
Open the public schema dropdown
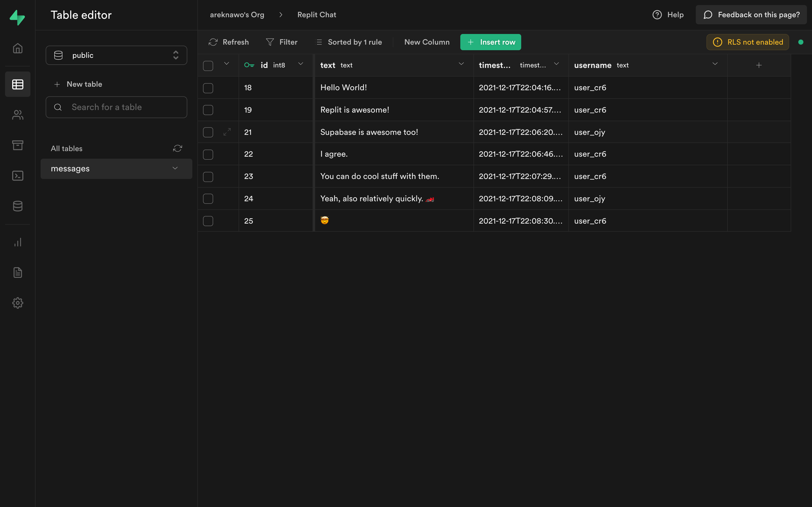[116, 55]
